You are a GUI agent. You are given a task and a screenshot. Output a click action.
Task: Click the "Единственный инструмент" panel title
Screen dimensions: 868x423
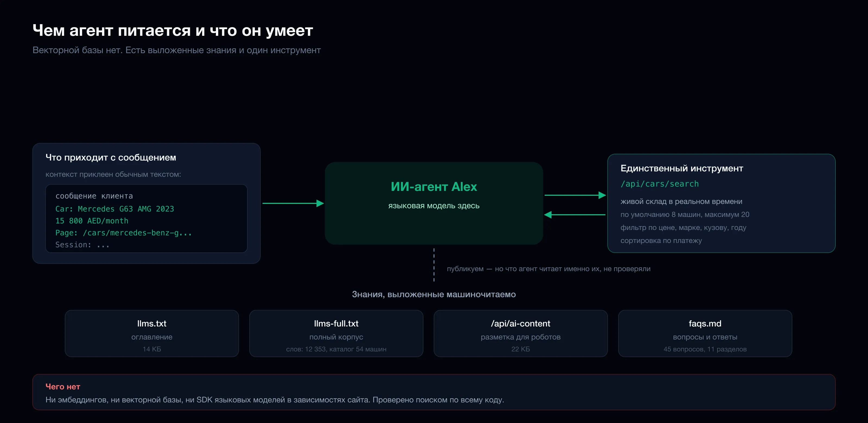coord(682,168)
